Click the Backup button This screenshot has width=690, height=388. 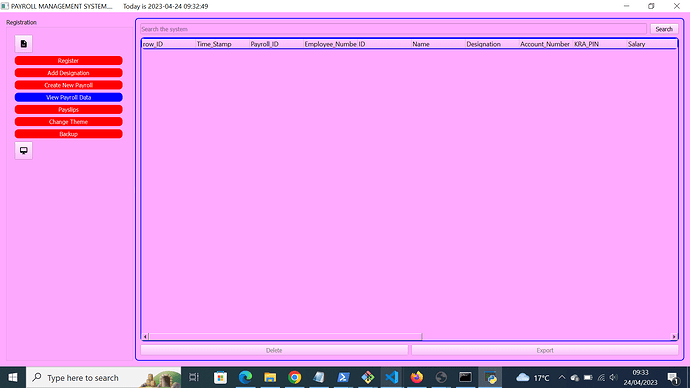(x=69, y=134)
